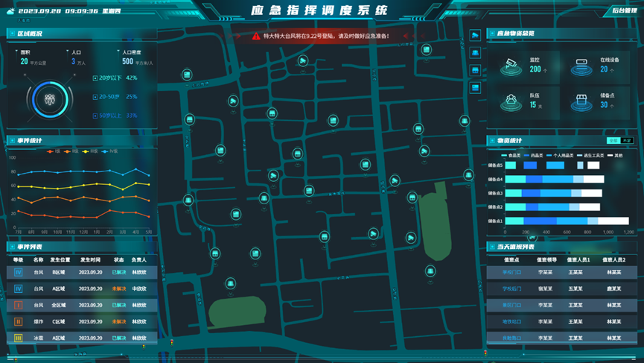Click the red warning triangle in typhoon alert
This screenshot has width=644, height=363.
tap(256, 37)
